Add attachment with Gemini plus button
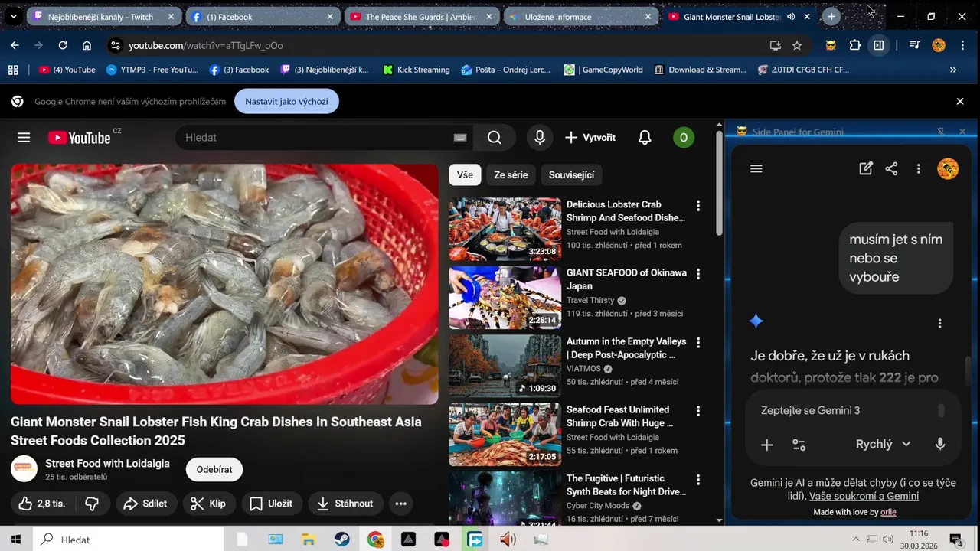Image resolution: width=980 pixels, height=551 pixels. click(x=766, y=445)
